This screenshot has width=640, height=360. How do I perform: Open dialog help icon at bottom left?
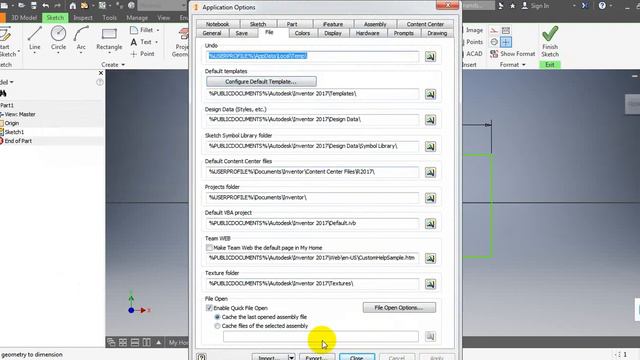point(202,357)
